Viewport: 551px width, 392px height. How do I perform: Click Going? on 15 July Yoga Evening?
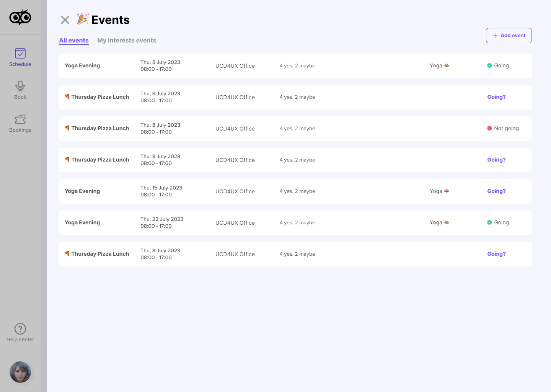(496, 191)
